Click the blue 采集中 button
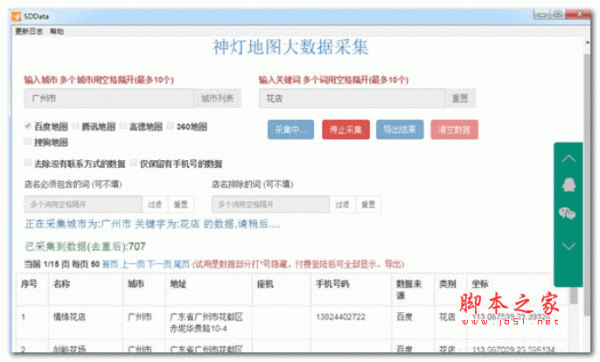 tap(291, 129)
